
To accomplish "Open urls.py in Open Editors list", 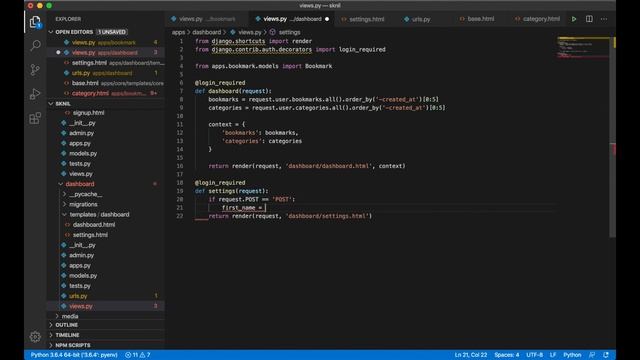I will [106, 73].
